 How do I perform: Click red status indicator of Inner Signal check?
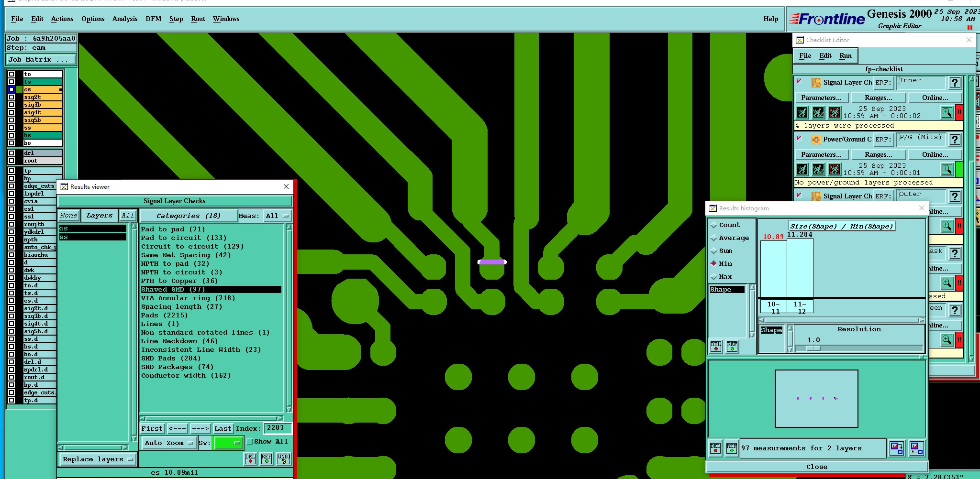[x=959, y=113]
